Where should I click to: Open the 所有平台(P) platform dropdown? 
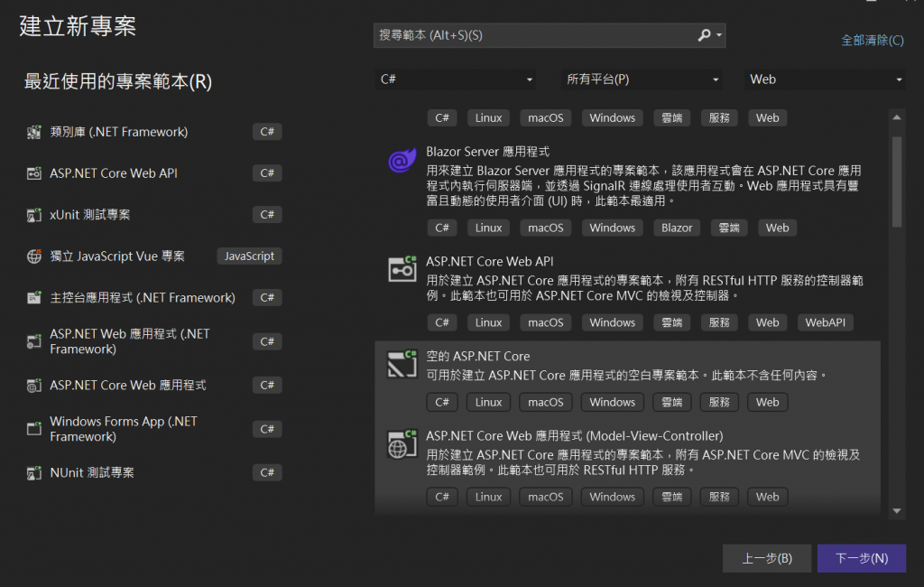[642, 79]
